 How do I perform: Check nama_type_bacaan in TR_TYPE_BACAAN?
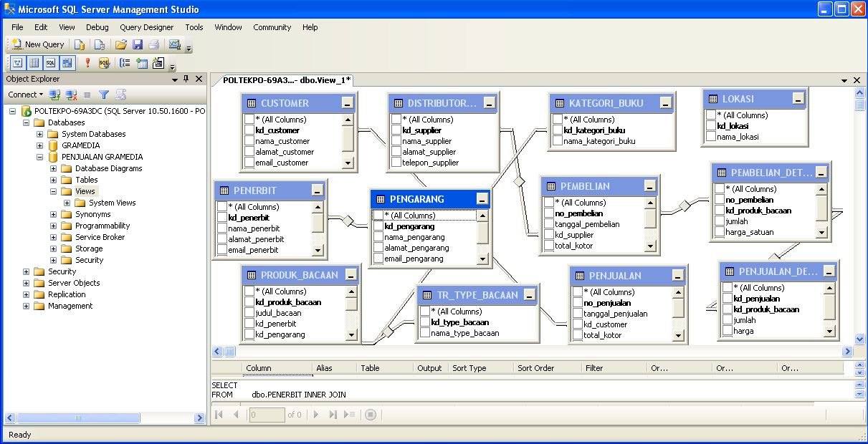click(425, 333)
